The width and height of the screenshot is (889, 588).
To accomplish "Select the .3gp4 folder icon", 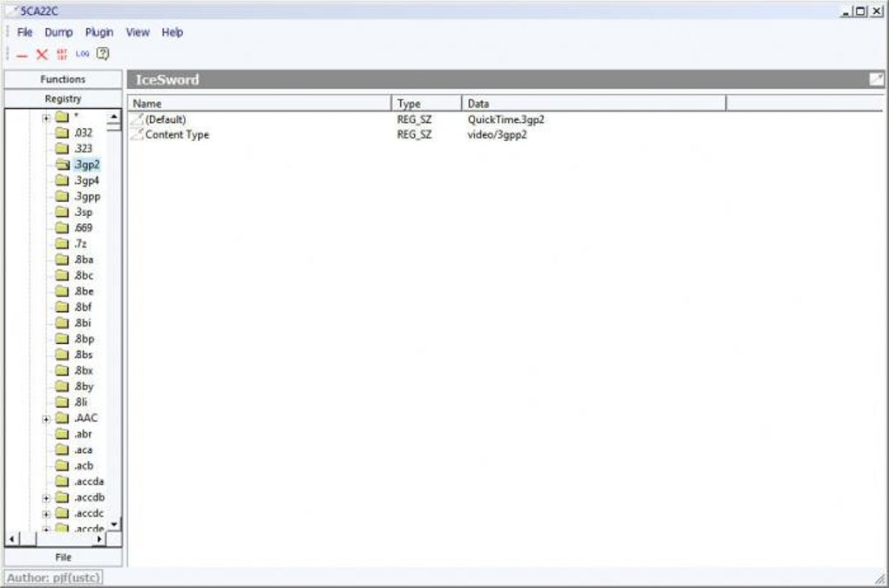I will point(62,180).
